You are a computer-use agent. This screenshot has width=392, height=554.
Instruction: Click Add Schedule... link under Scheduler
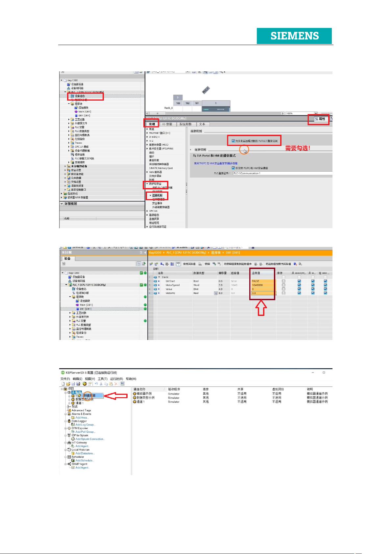(x=85, y=460)
